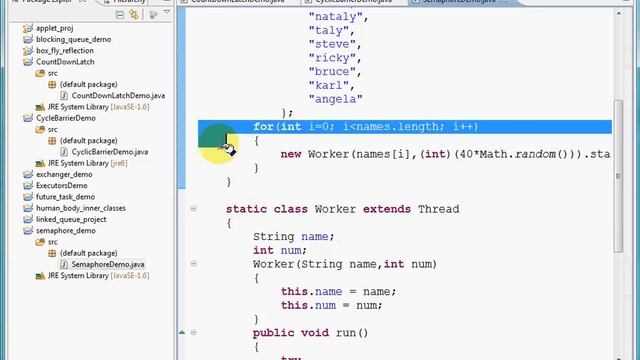
Task: Click default package icon under CountDownLatch
Action: [52, 84]
